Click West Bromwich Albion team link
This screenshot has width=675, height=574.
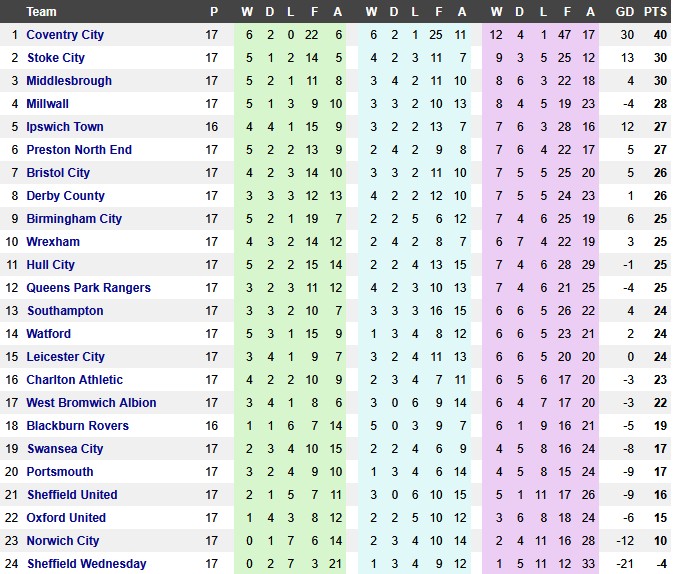pos(92,403)
